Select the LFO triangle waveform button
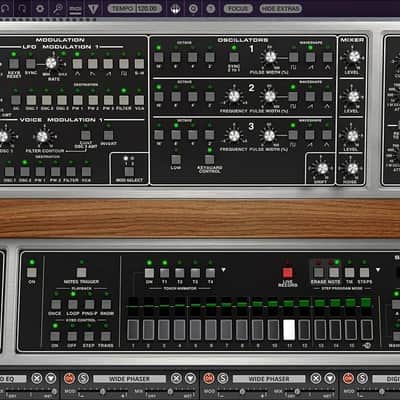Screen dimensions: 400x400 tap(77, 64)
